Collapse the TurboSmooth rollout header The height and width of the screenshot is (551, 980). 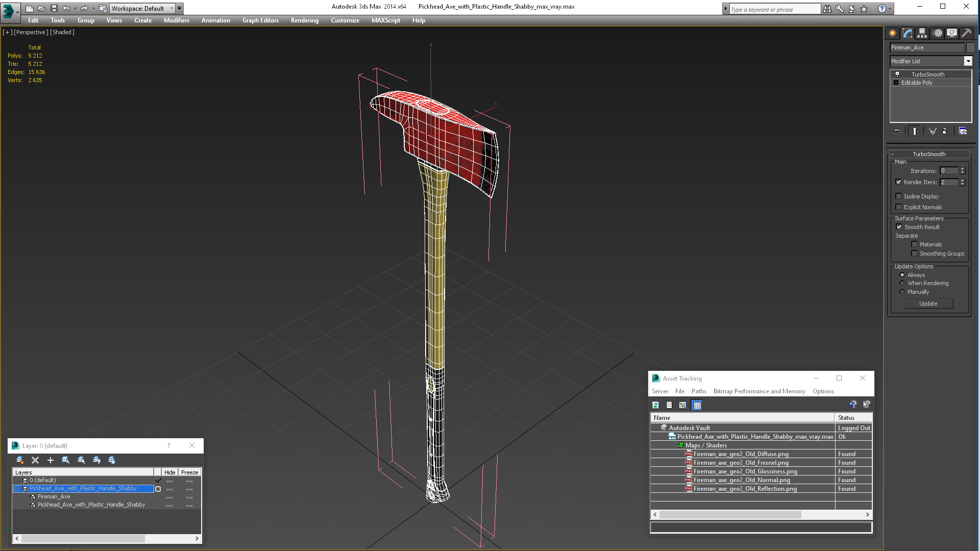tap(929, 154)
